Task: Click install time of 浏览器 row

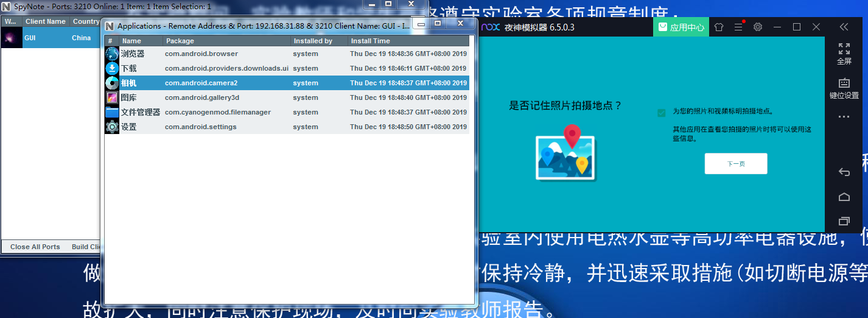Action: point(408,54)
